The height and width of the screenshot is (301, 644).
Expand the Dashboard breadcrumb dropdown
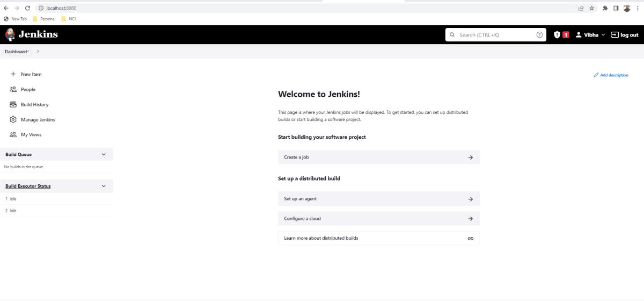pos(28,52)
